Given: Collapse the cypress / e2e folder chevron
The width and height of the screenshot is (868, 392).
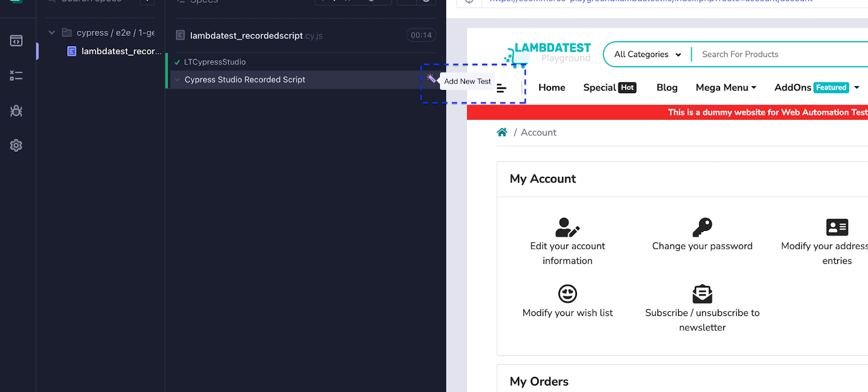Looking at the screenshot, I should (x=52, y=33).
